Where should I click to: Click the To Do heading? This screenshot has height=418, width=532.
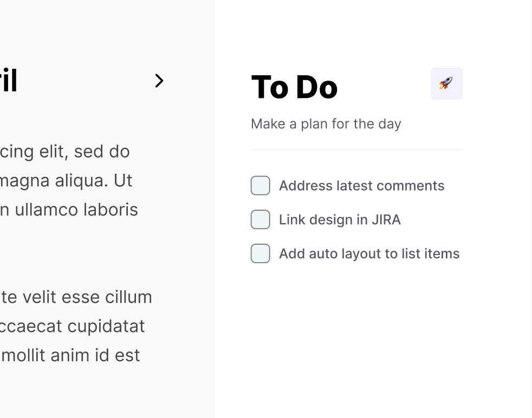click(295, 87)
